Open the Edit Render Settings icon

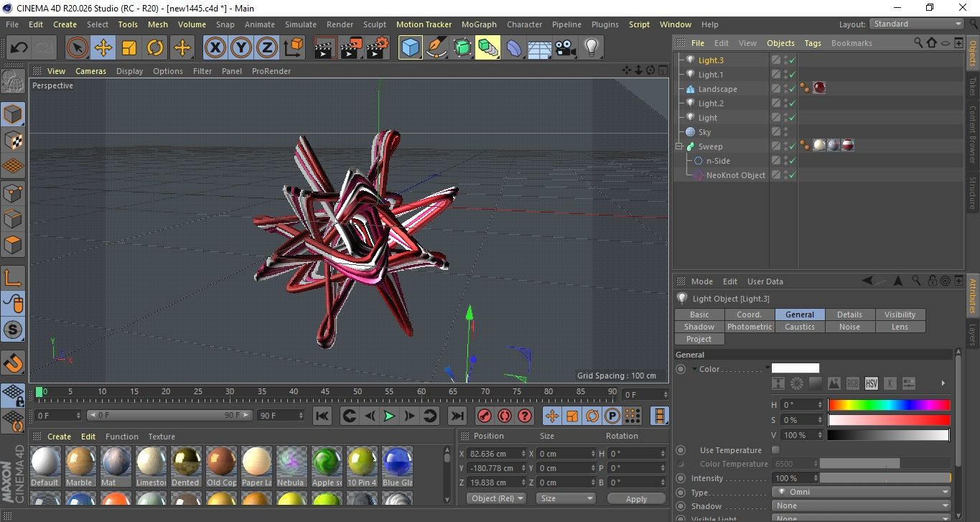click(378, 48)
